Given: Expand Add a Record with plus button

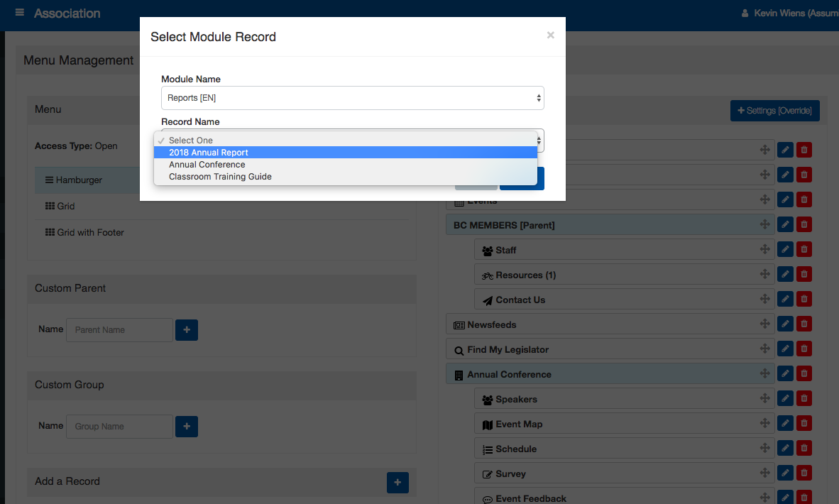Looking at the screenshot, I should coord(397,483).
